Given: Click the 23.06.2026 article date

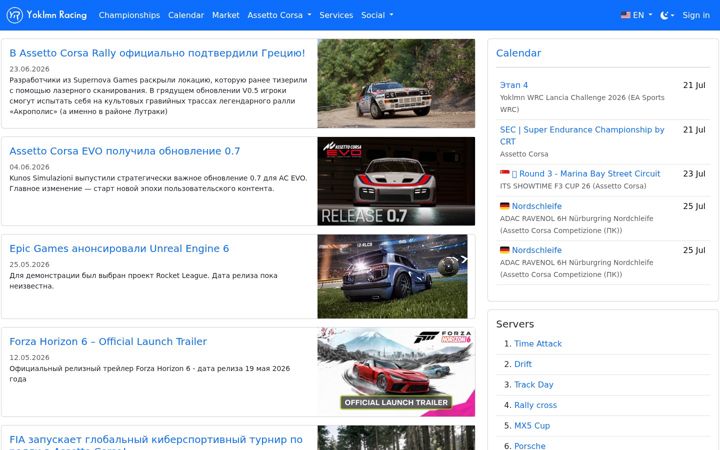Looking at the screenshot, I should coord(29,69).
